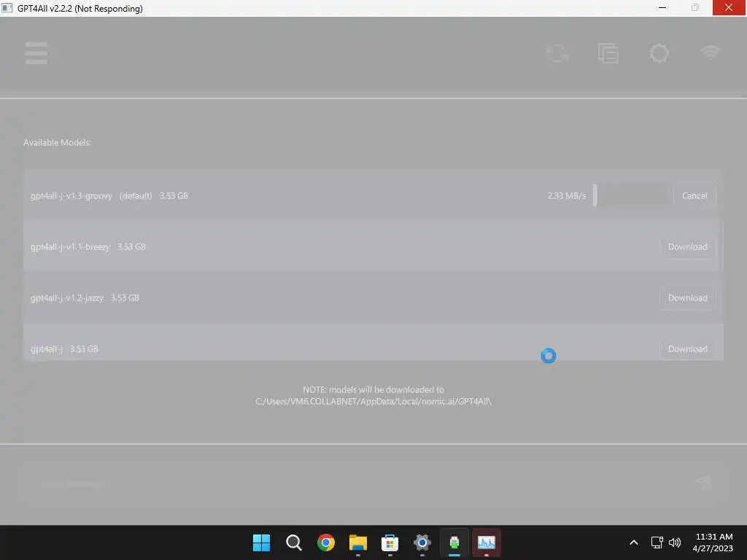Click the groovy model download progress bar
747x560 pixels.
click(630, 195)
